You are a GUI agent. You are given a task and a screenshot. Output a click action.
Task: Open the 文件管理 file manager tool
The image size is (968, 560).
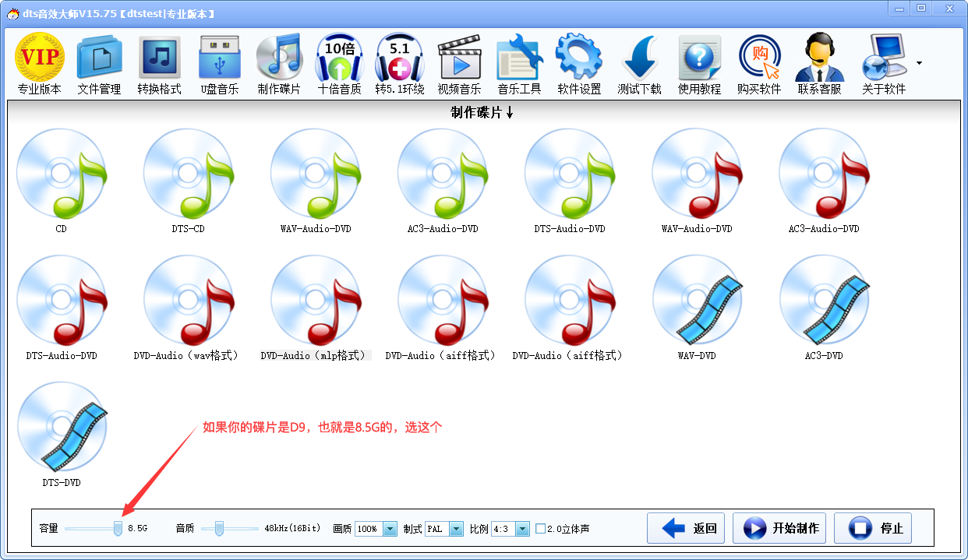coord(98,62)
